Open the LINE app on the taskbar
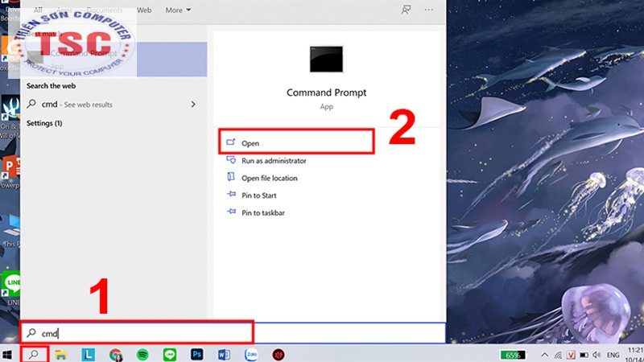The height and width of the screenshot is (362, 644). (x=170, y=355)
